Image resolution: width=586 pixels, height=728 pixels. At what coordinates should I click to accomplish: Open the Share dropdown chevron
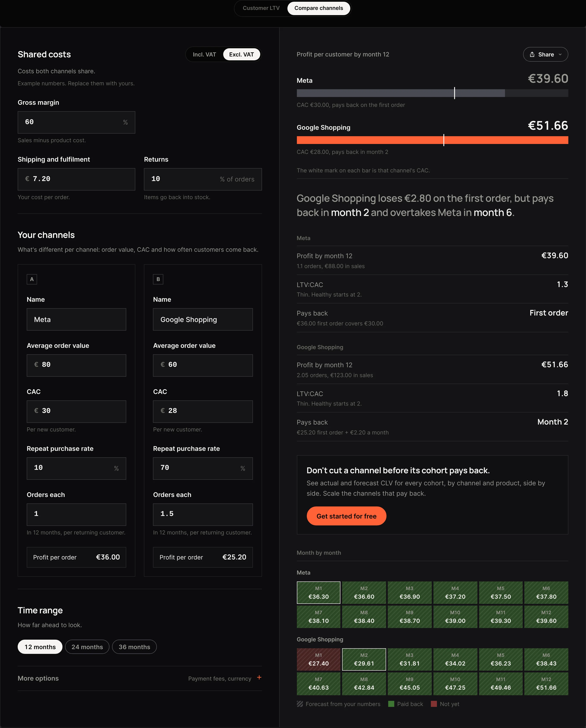pyautogui.click(x=560, y=54)
